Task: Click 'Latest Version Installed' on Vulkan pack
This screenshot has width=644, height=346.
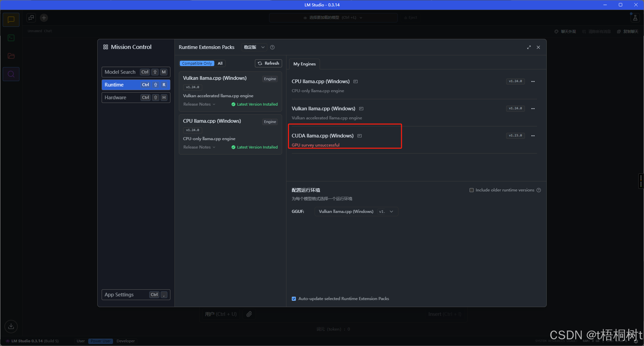Action: coord(255,104)
